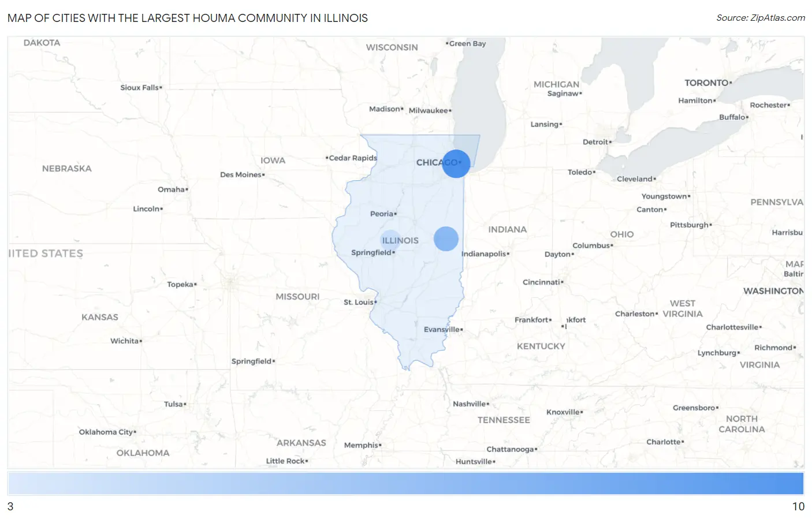This screenshot has width=812, height=519.
Task: Click the Source: ZipAtlas.com text
Action: point(761,18)
